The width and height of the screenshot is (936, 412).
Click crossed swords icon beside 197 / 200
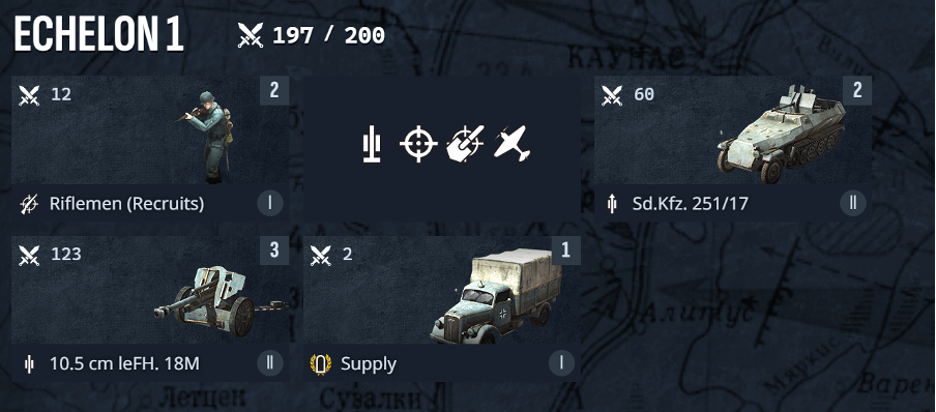tap(250, 36)
